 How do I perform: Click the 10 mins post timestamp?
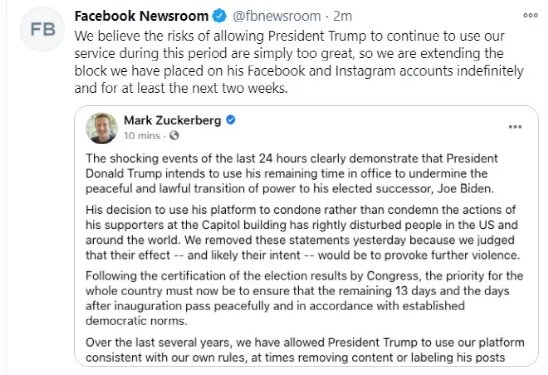[x=142, y=136]
